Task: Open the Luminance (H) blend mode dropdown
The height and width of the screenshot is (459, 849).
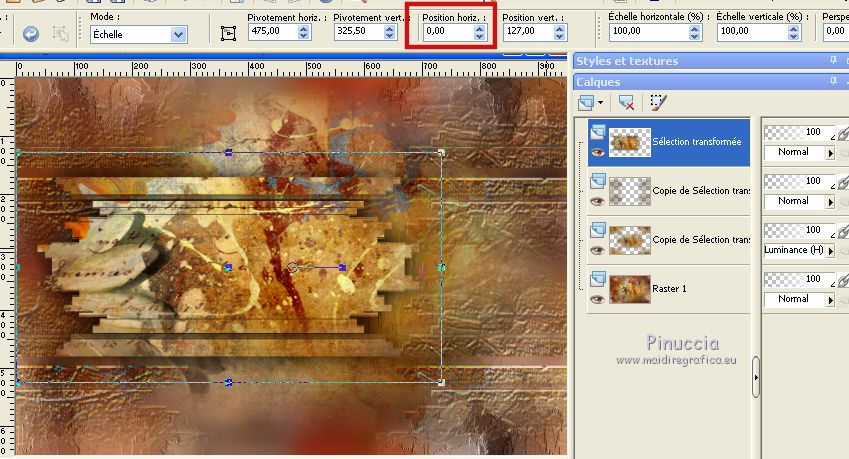Action: [830, 251]
